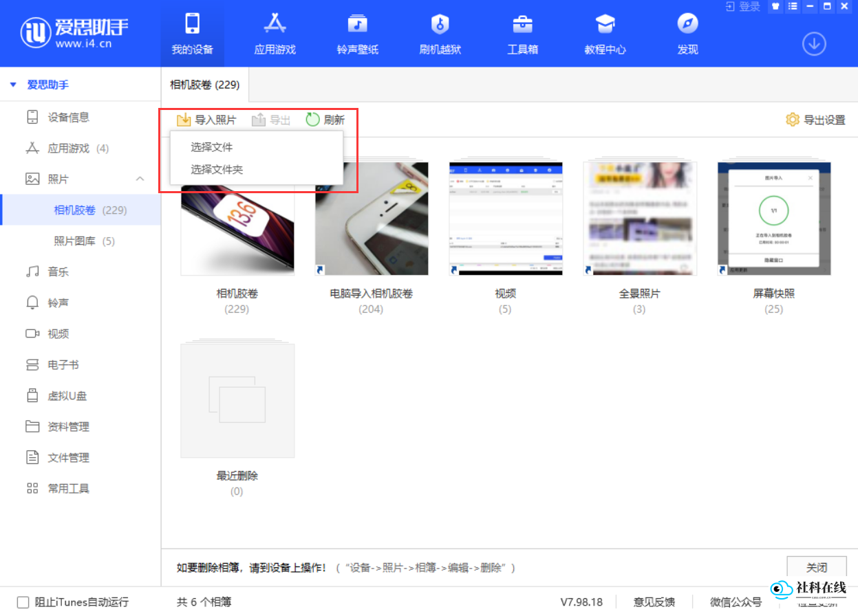Collapse the 照片 chevron
Viewport: 858px width, 616px height.
(x=140, y=179)
